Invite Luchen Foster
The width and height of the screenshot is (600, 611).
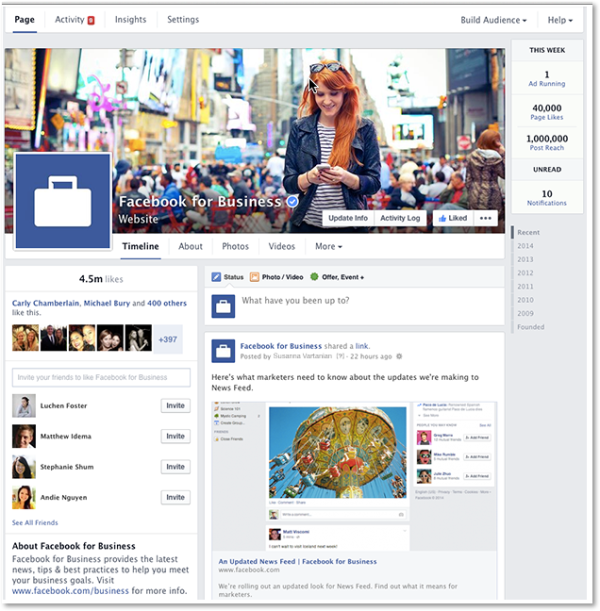point(176,406)
